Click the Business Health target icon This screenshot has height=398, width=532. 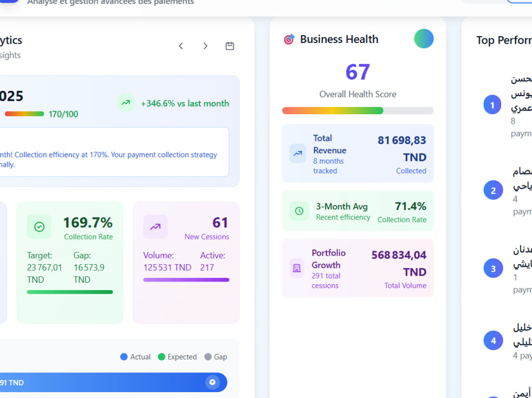[x=289, y=39]
